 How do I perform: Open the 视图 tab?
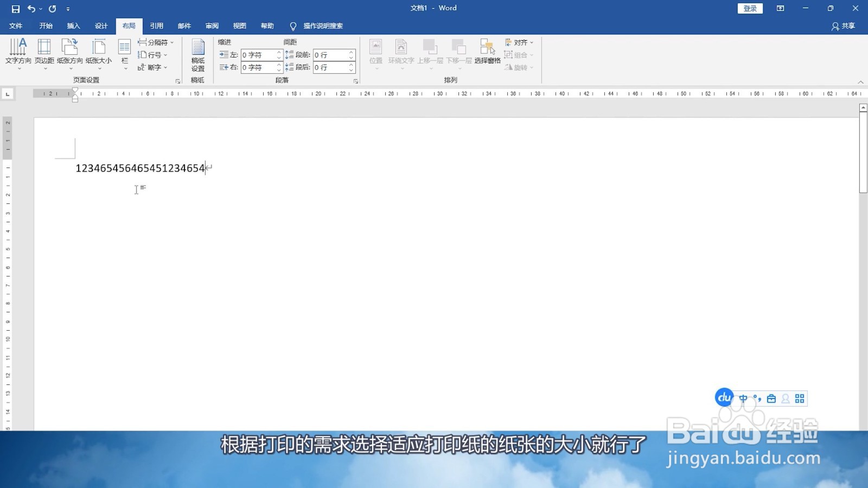point(240,26)
